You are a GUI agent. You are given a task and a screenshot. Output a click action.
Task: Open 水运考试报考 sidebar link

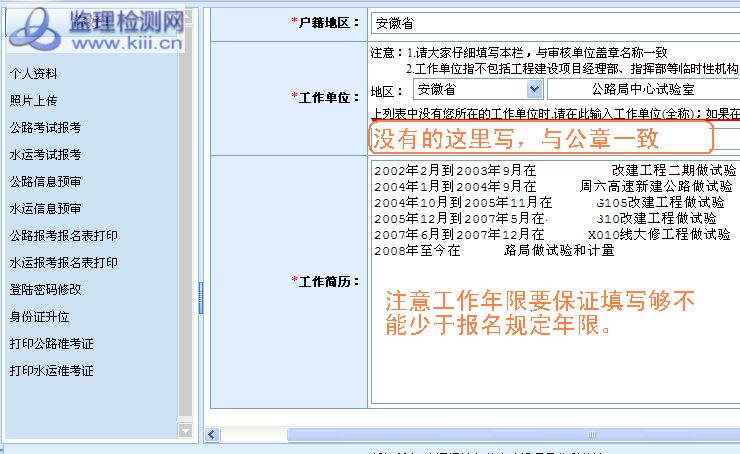45,155
